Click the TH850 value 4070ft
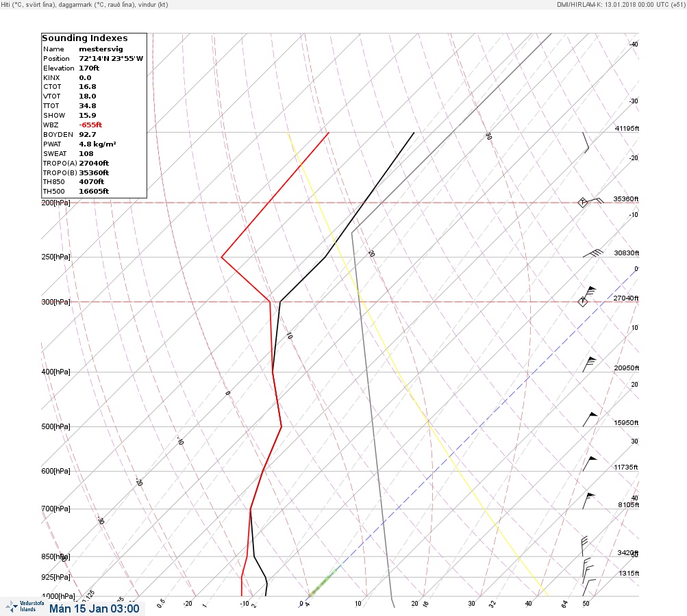Viewport: 687px width, 616px height. click(x=91, y=181)
